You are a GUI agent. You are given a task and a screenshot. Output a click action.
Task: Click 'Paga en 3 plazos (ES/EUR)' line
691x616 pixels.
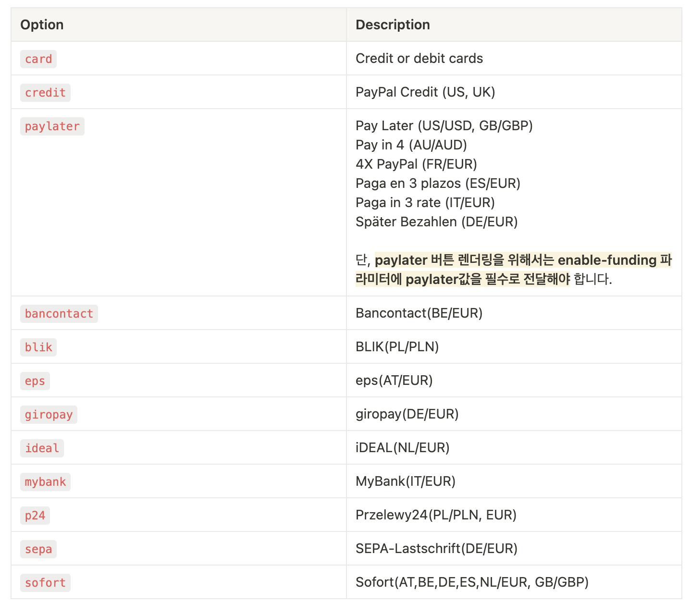point(438,183)
